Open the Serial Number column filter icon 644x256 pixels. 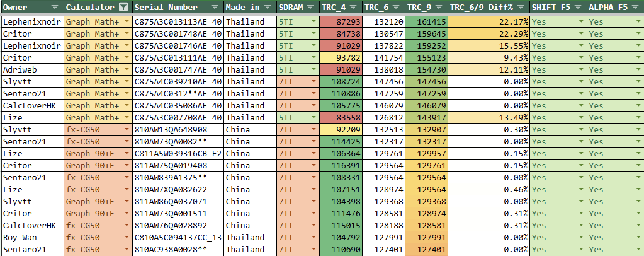pyautogui.click(x=215, y=7)
